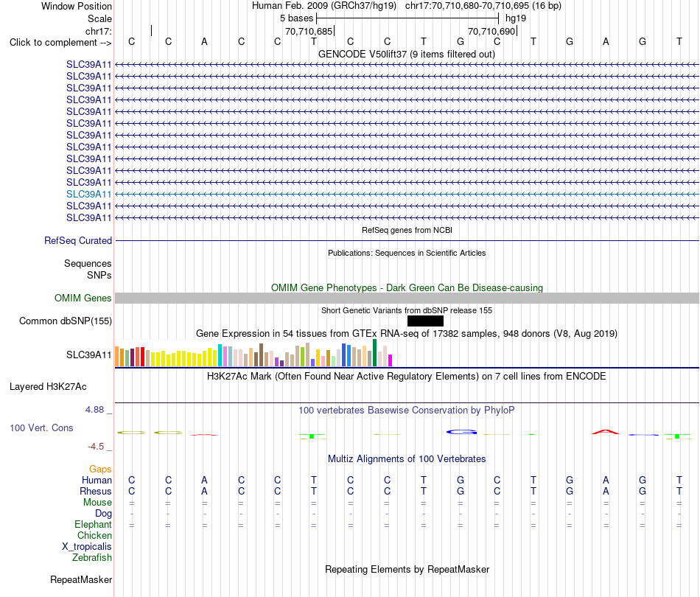This screenshot has height=597, width=700.
Task: Open "Short Genetic Variants from dbSNP release 155"
Action: (407, 311)
